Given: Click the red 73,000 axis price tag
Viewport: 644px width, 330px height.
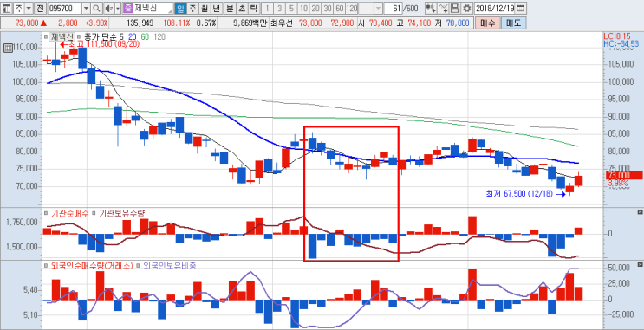Looking at the screenshot, I should (624, 176).
